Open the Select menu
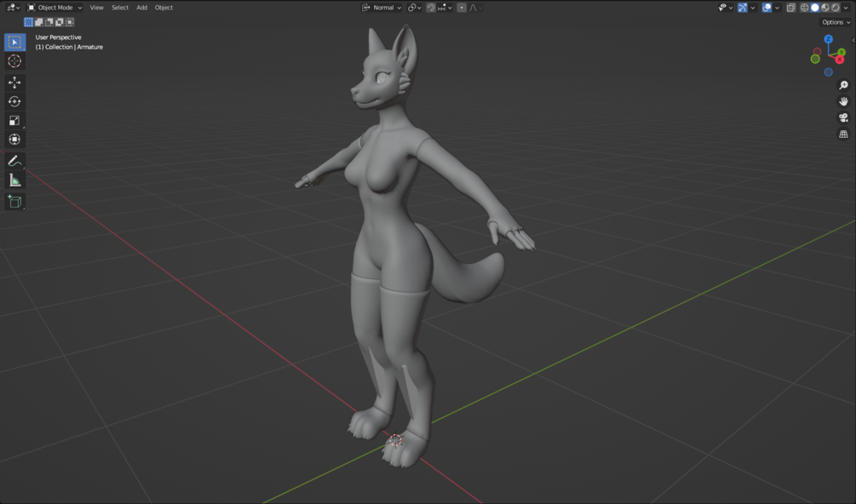Viewport: 856px width, 504px height. 120,8
